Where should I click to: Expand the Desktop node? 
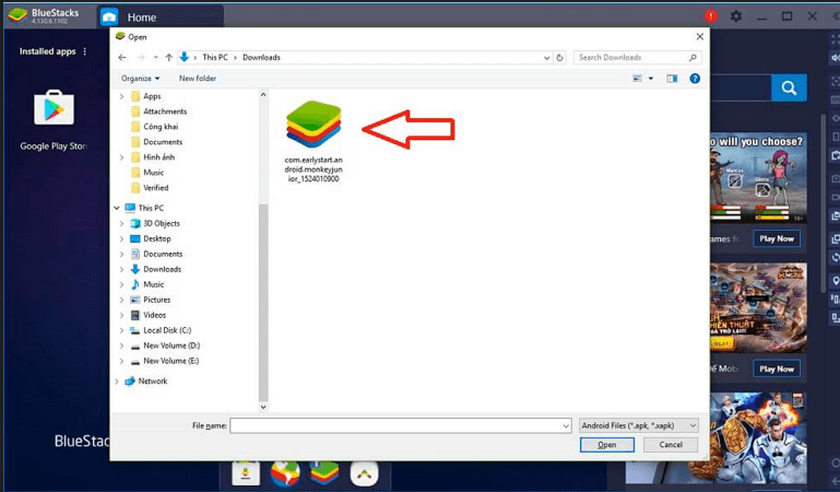pos(122,239)
